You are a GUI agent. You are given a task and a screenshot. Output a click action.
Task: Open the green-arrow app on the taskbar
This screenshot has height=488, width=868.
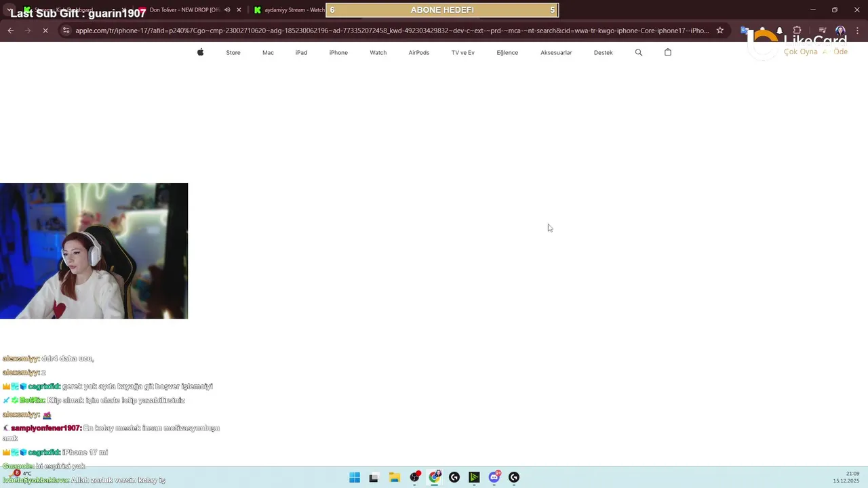(x=474, y=477)
